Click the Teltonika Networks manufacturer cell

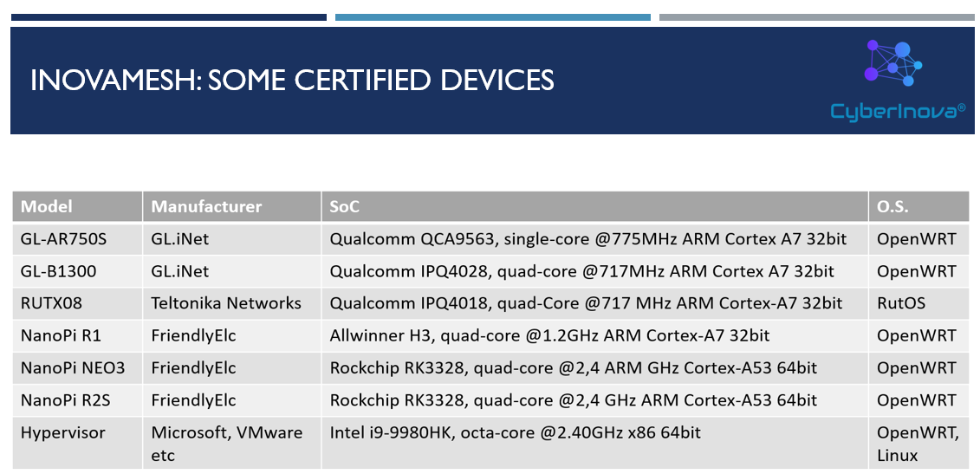[x=226, y=303]
